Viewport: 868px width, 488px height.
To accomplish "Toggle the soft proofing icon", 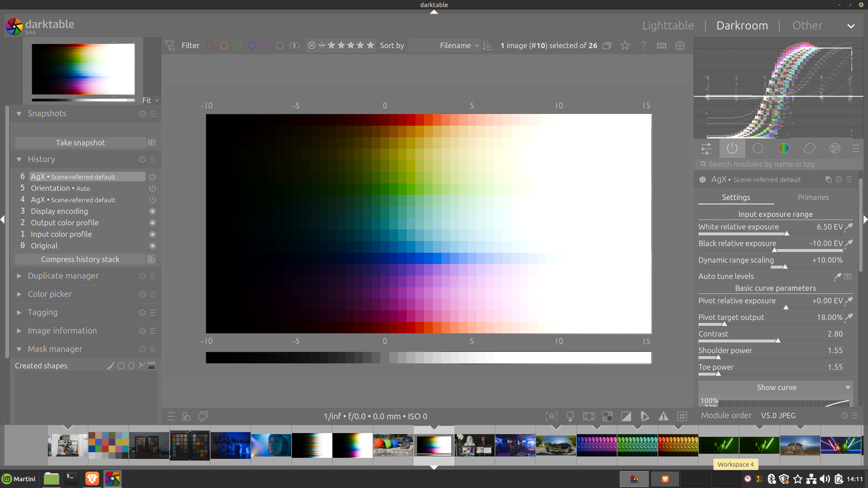I will 645,416.
